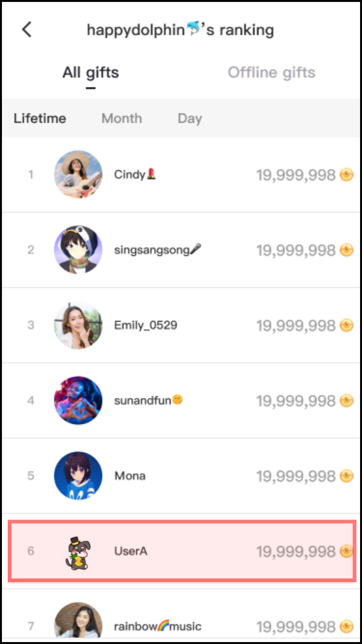Image resolution: width=362 pixels, height=644 pixels.
Task: Switch to the All gifts tab
Action: pyautogui.click(x=91, y=72)
